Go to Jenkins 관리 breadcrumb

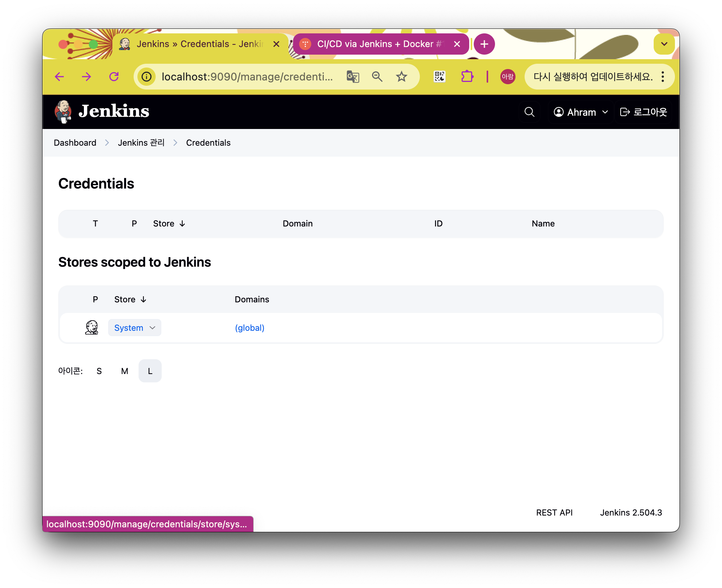point(141,143)
